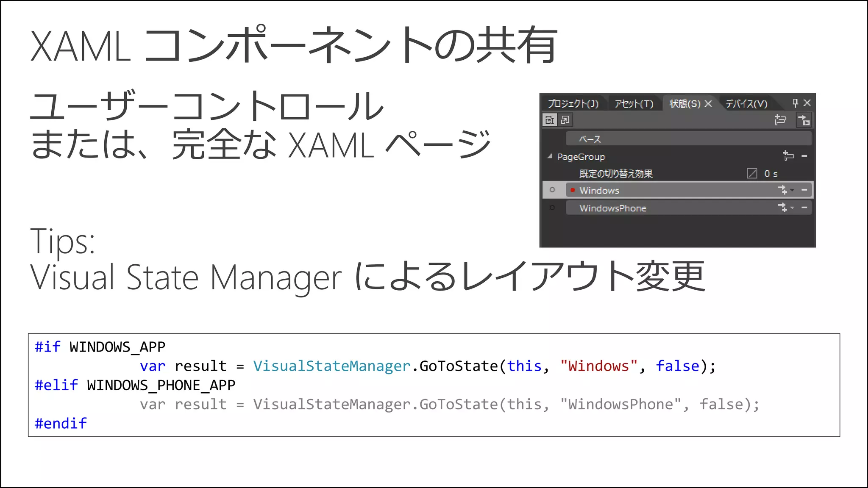
Task: Click the "WindowsPhone" string literal in code
Action: pos(620,405)
